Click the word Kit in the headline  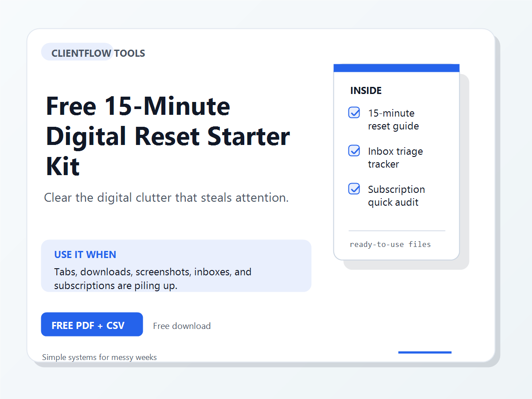pos(63,166)
